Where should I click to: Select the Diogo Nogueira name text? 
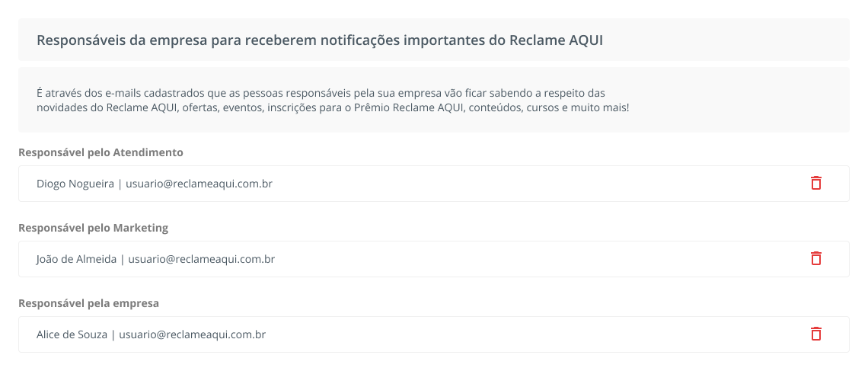click(75, 184)
